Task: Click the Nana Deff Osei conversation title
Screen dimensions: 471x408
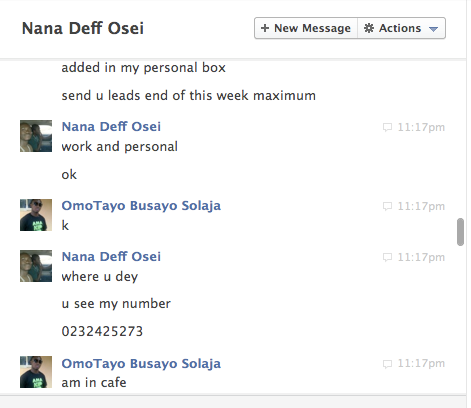Action: point(83,28)
